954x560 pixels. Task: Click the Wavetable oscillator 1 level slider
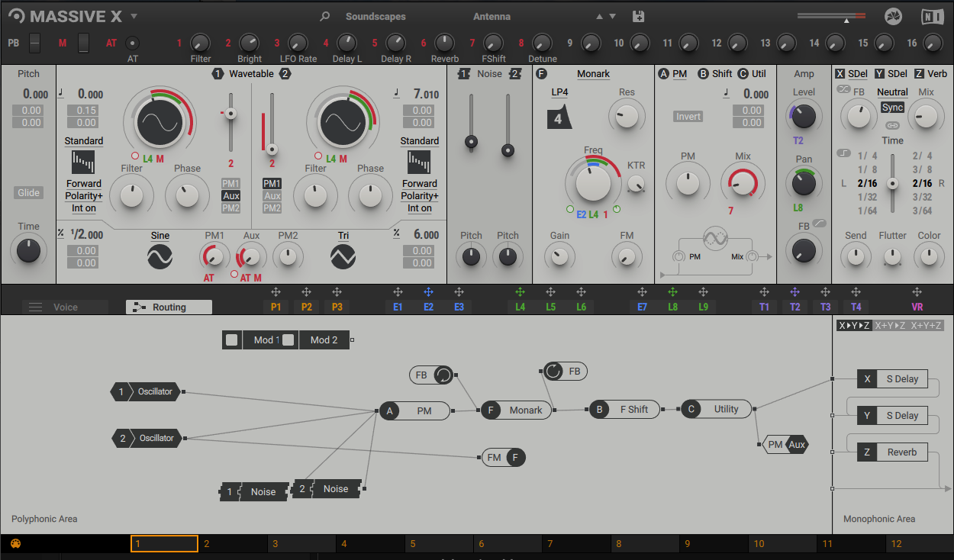coord(230,114)
